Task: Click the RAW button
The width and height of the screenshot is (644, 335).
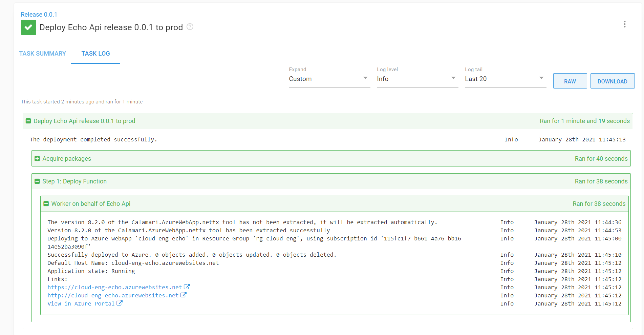Action: pyautogui.click(x=570, y=81)
